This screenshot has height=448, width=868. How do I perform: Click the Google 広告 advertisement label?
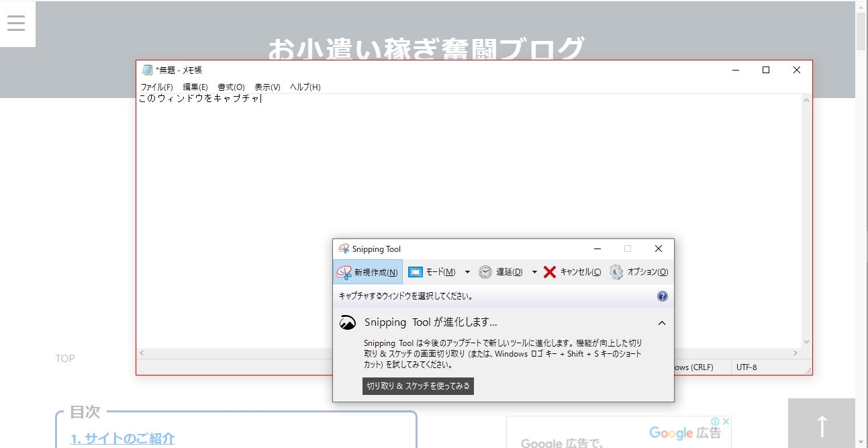coord(685,433)
